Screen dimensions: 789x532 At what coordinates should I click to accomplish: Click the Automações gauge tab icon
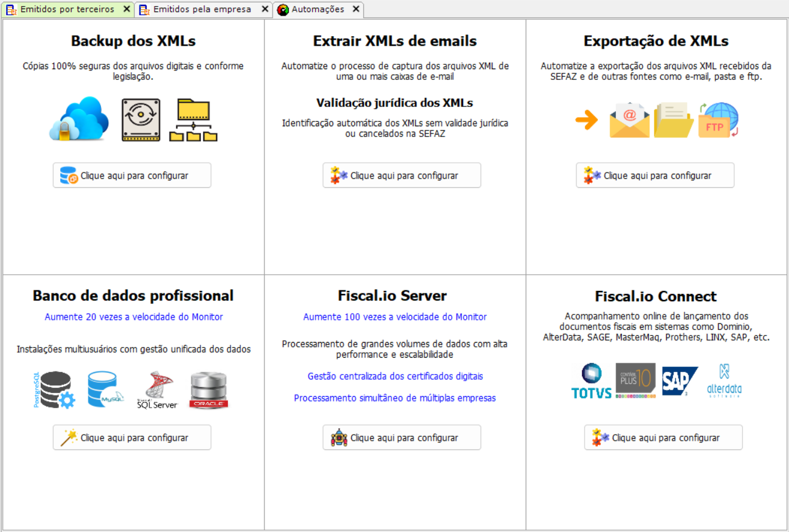(283, 10)
